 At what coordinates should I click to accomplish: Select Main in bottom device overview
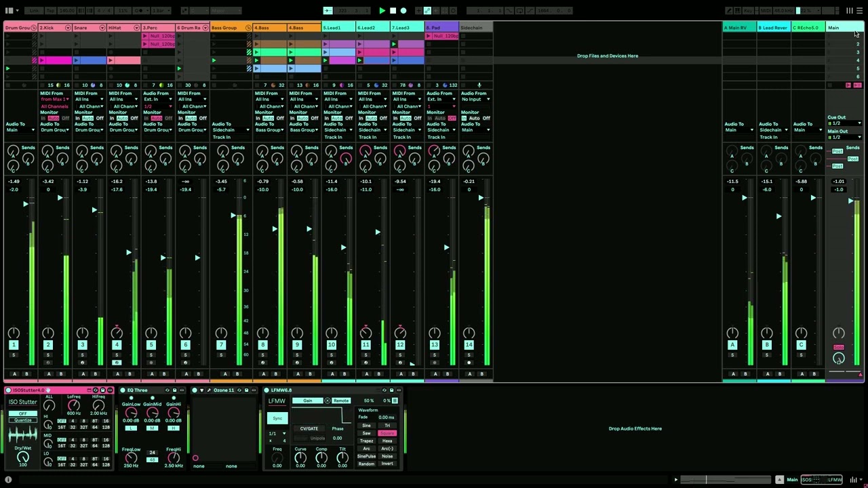[792, 480]
